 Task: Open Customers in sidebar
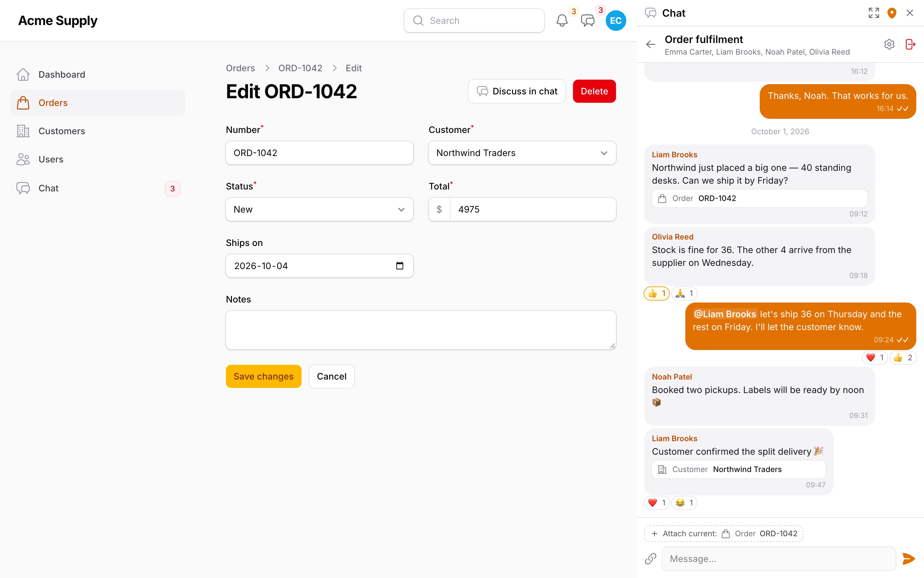[98, 131]
